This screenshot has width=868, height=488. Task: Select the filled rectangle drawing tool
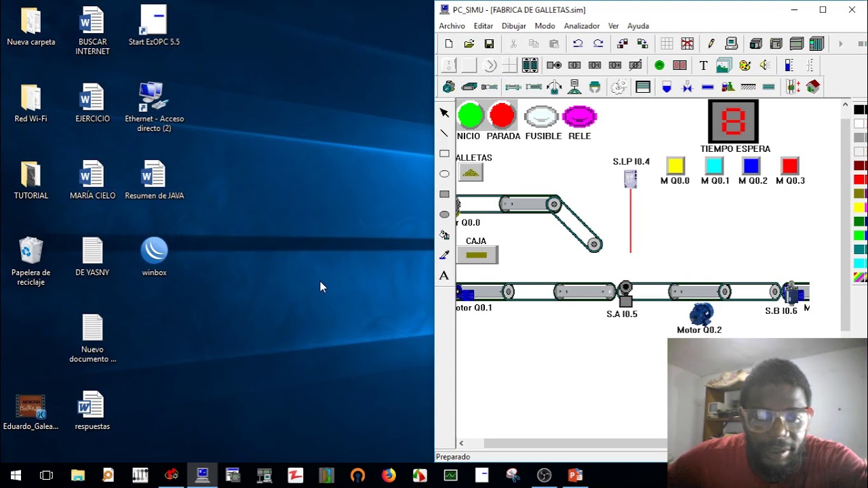click(x=444, y=194)
